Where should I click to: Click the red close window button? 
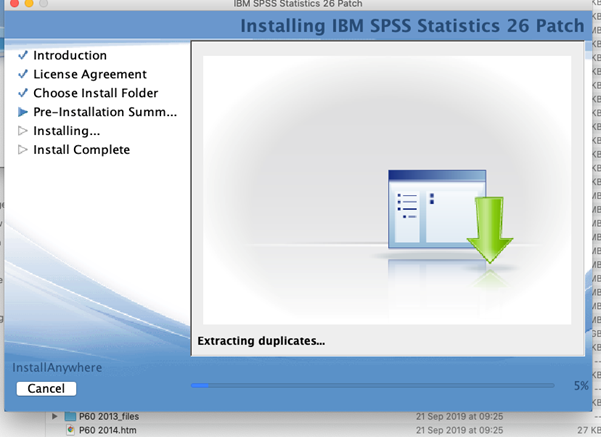pyautogui.click(x=14, y=3)
